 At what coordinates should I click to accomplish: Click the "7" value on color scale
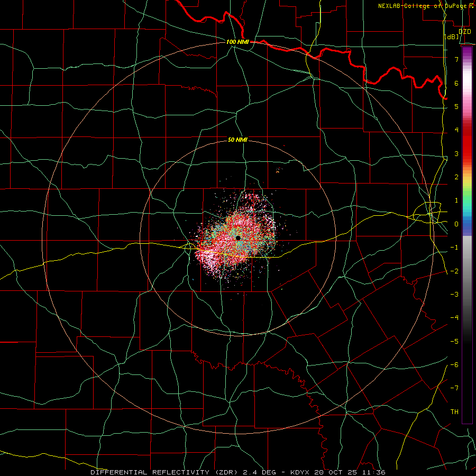(x=456, y=59)
